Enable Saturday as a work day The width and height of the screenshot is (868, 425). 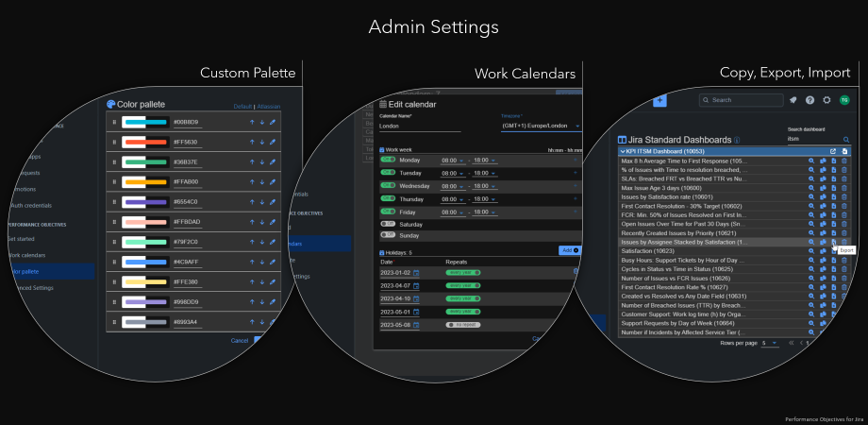pos(388,224)
